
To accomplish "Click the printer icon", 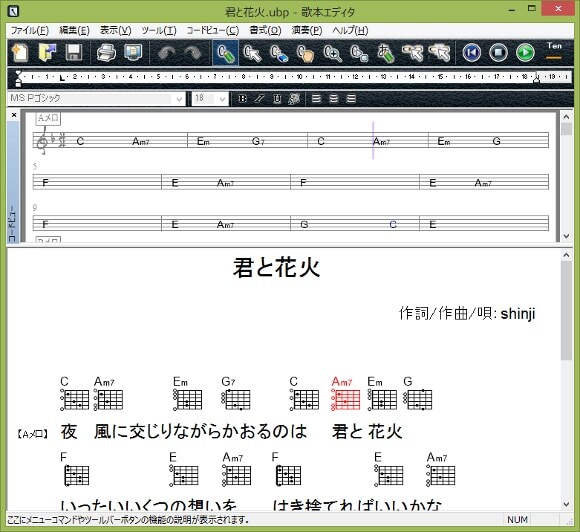I will tap(106, 53).
